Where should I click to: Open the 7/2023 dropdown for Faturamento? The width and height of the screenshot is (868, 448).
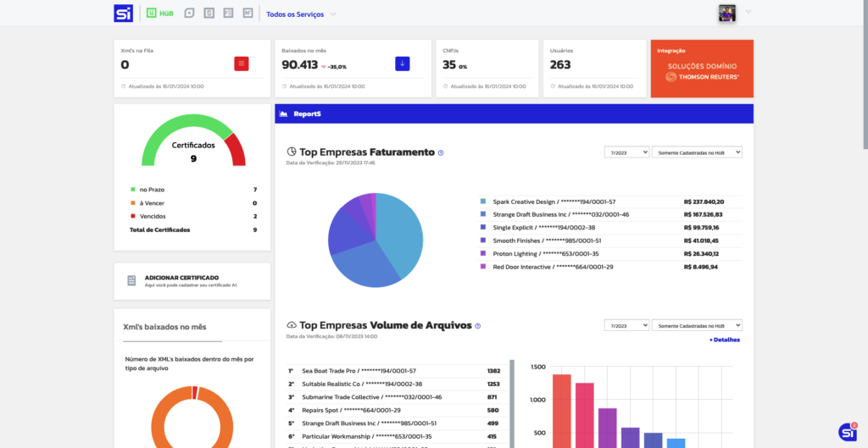627,152
